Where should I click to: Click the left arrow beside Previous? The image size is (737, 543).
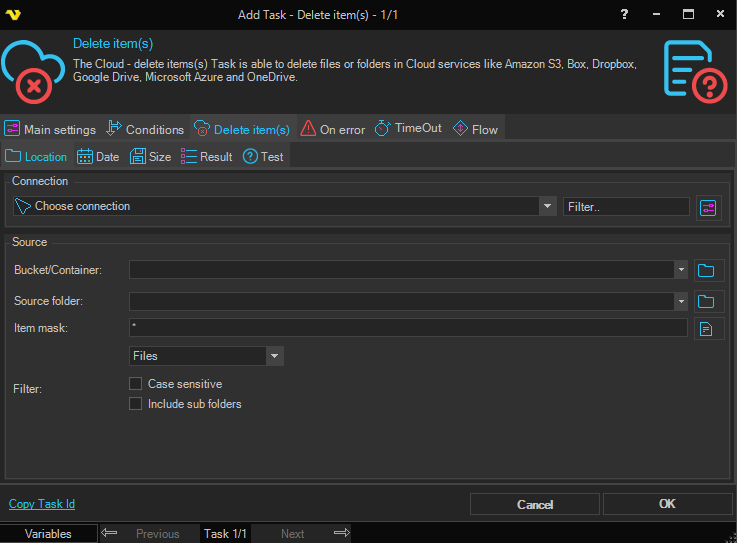pos(111,533)
